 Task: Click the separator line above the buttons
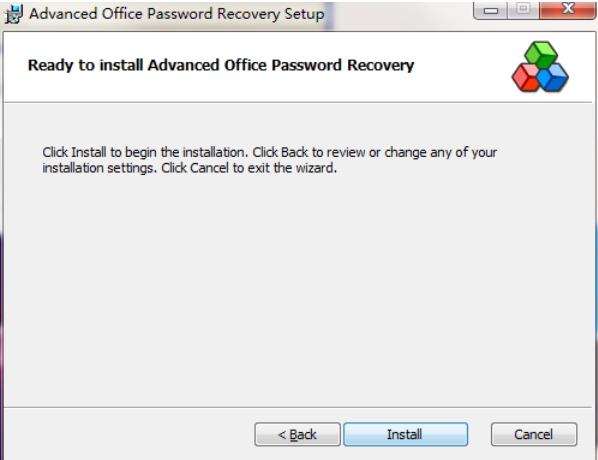pyautogui.click(x=297, y=407)
